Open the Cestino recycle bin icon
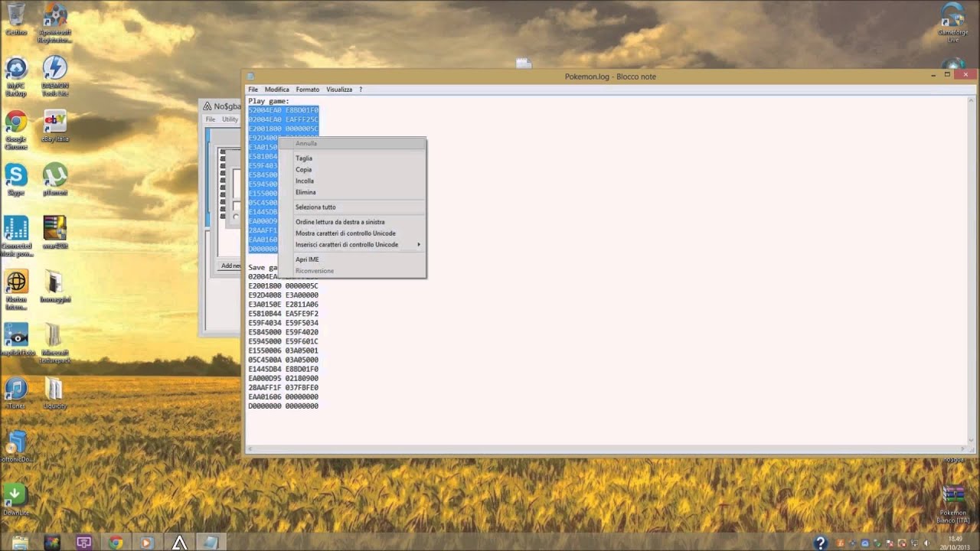Screen dimensions: 980x551 pyautogui.click(x=16, y=18)
